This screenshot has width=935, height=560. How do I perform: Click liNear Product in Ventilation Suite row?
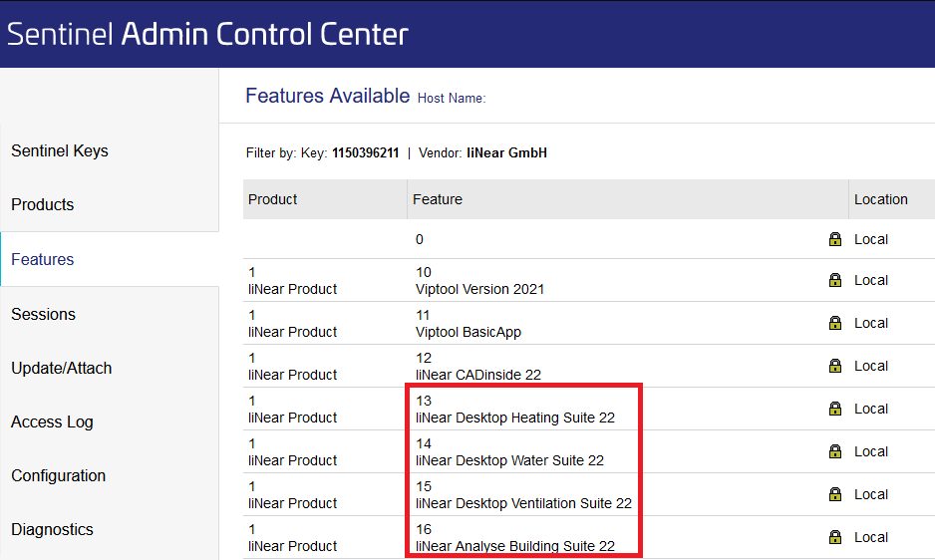(292, 504)
